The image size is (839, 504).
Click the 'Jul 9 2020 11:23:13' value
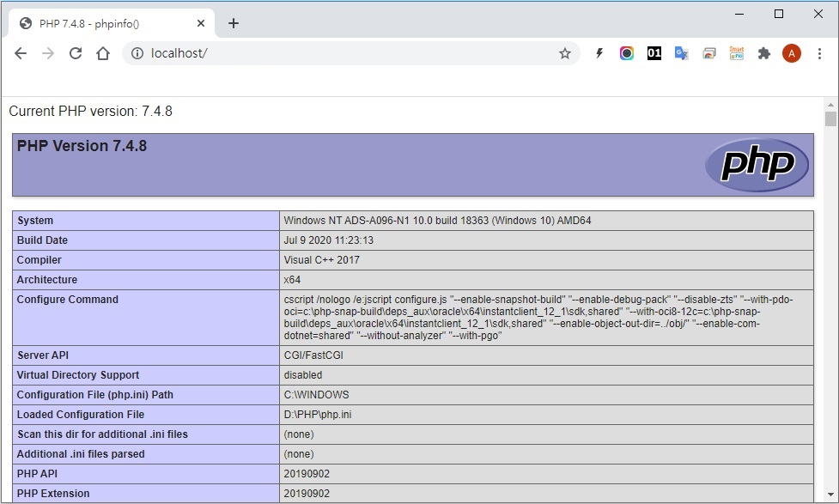(329, 240)
